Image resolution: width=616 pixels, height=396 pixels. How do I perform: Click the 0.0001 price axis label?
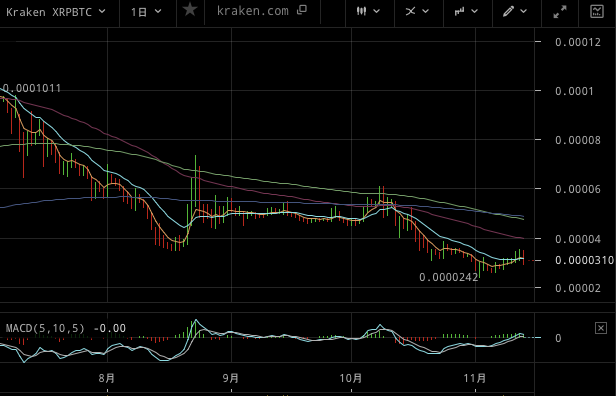(574, 91)
